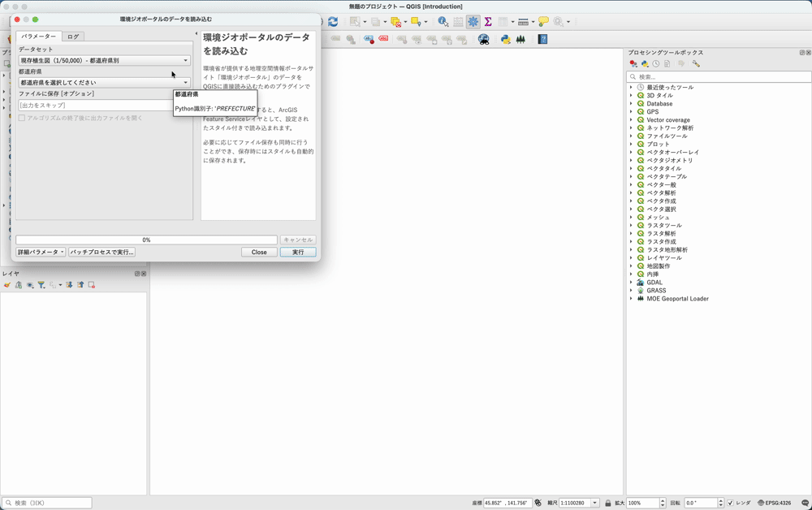
Task: Click the 0% progress bar
Action: 146,240
